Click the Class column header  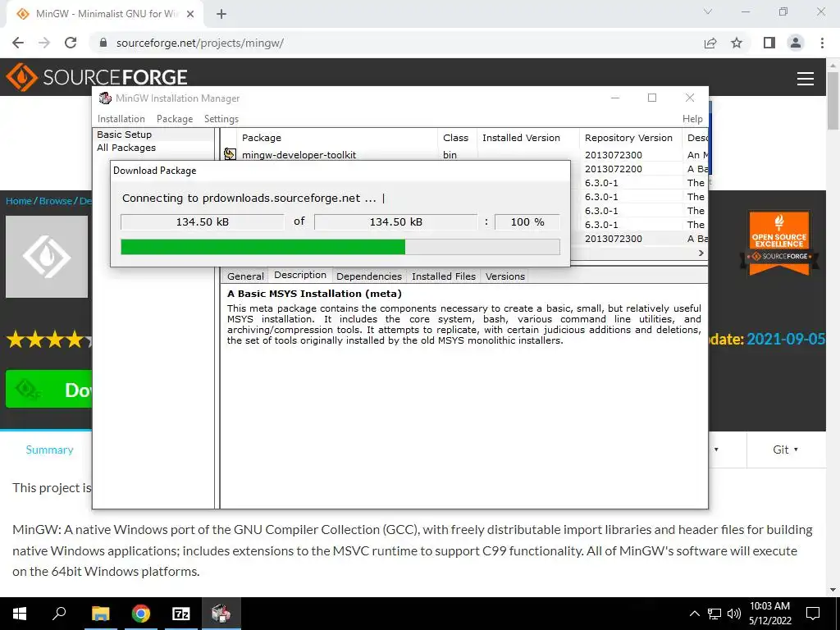456,138
